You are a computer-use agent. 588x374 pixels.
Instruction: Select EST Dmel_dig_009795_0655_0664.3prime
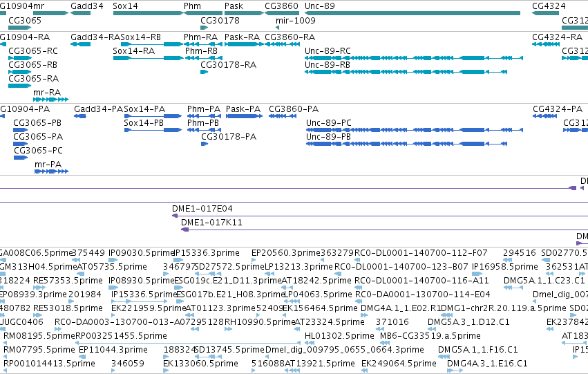tap(345, 350)
